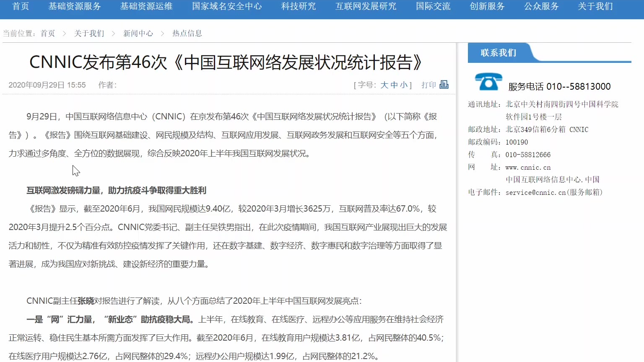The image size is (644, 362).
Task: Go to 科技研究 in top navigation
Action: 299,6
